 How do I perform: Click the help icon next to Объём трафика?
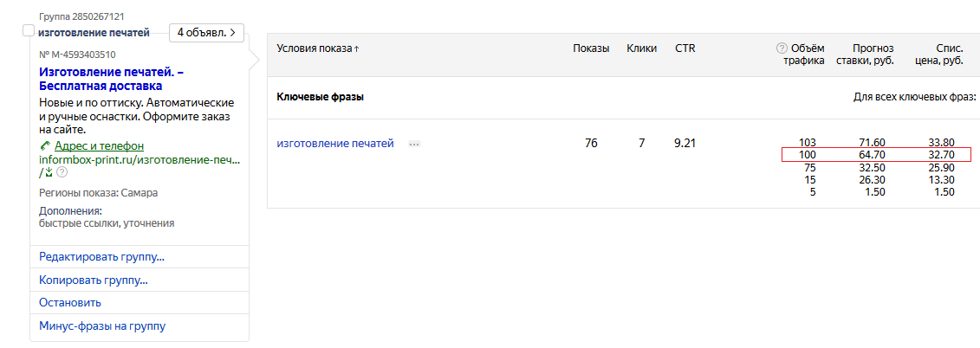[x=782, y=48]
